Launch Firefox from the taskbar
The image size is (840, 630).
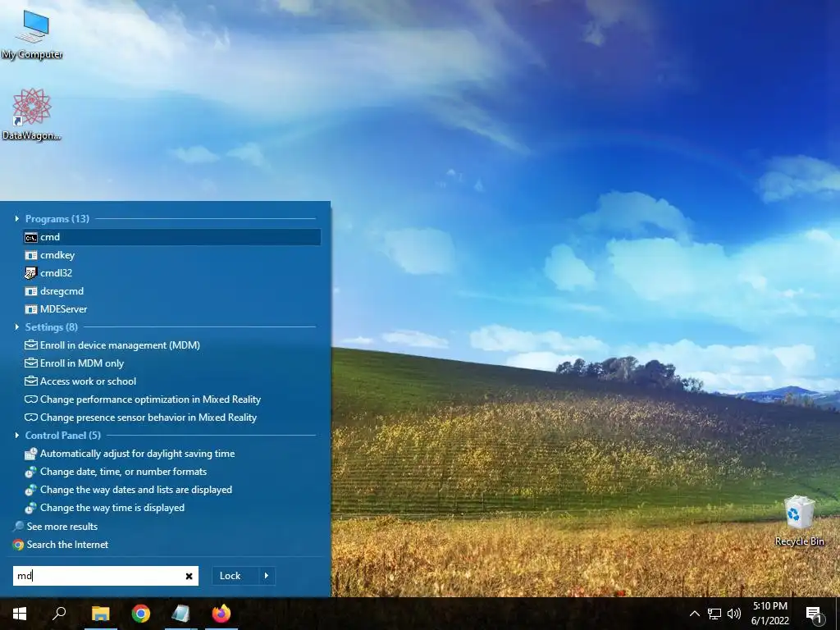coord(221,614)
